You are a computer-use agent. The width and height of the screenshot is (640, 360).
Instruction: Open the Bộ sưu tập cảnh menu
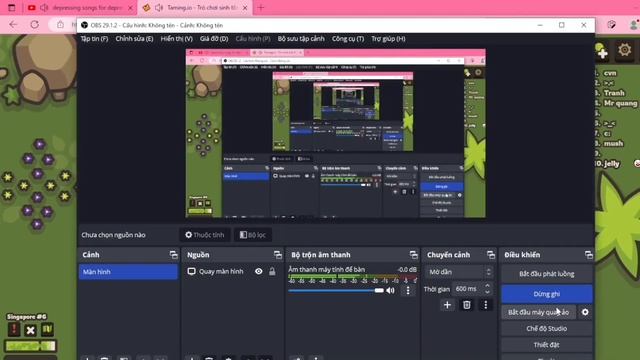[301, 39]
